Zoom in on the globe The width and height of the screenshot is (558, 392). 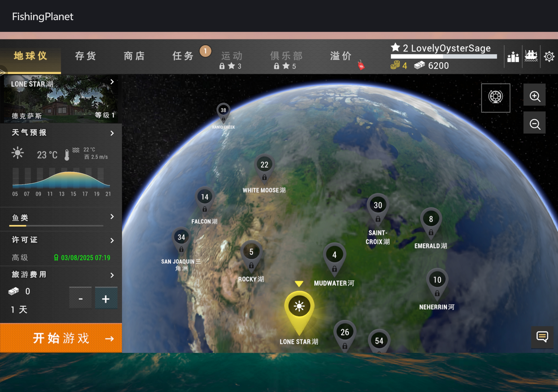coord(534,95)
